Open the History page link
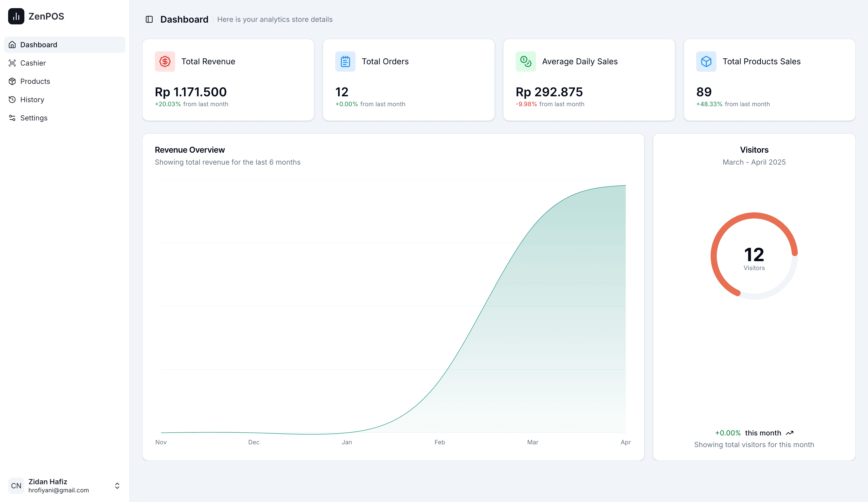This screenshot has width=868, height=502. (64, 99)
